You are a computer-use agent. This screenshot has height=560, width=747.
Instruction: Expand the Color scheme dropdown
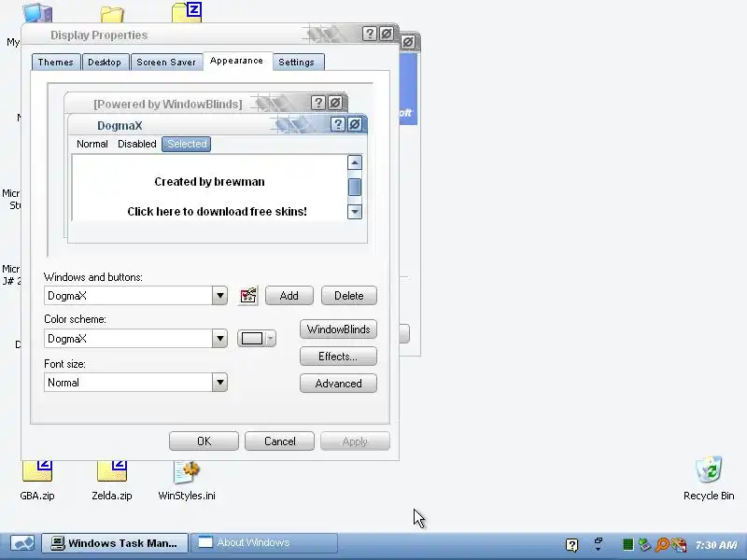click(x=219, y=339)
